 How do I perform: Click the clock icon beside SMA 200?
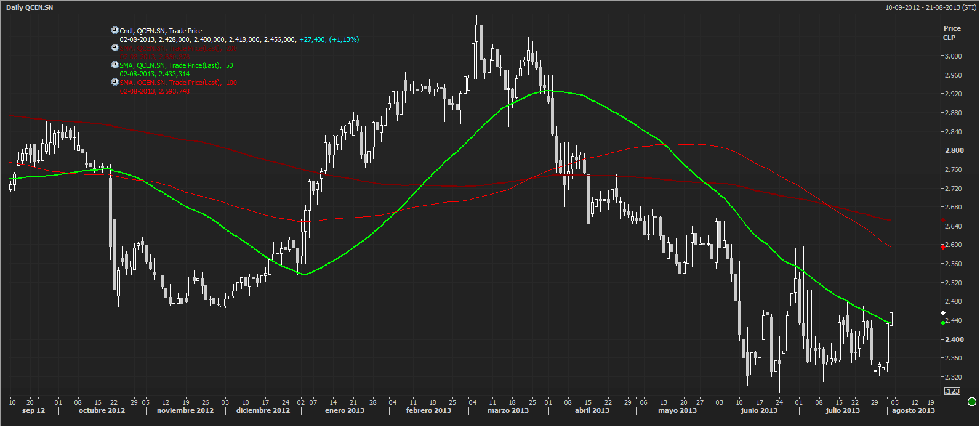[x=114, y=47]
